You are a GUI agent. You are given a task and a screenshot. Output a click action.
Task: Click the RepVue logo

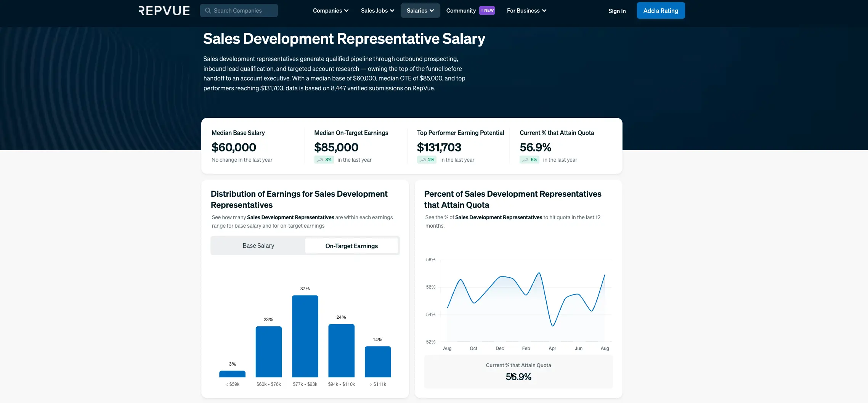[x=164, y=11]
